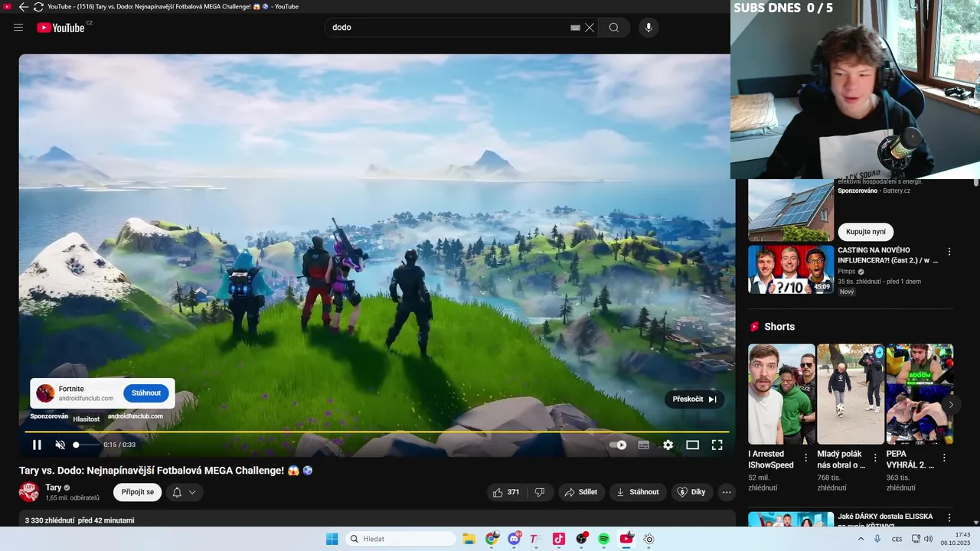Switch to theater mode
980x551 pixels.
(693, 445)
